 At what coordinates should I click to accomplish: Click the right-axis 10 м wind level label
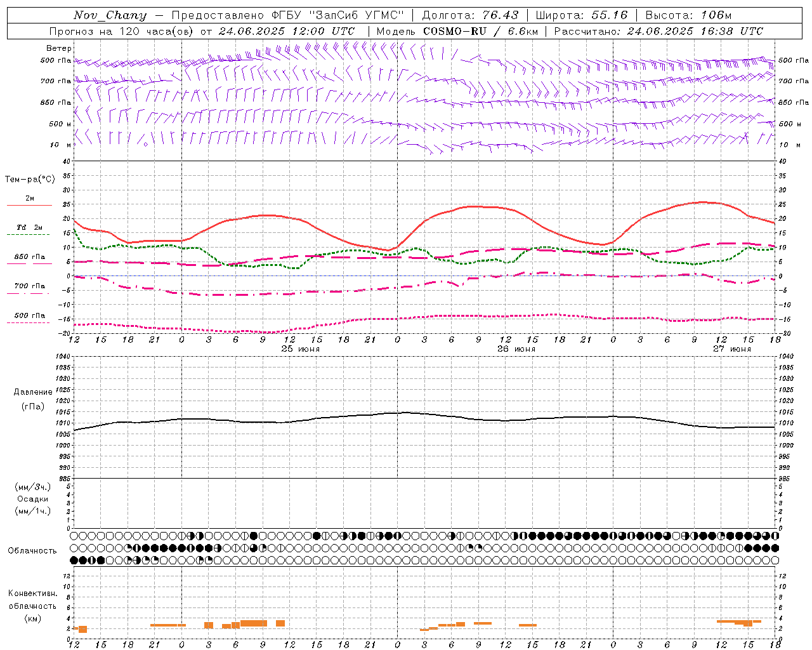(791, 145)
